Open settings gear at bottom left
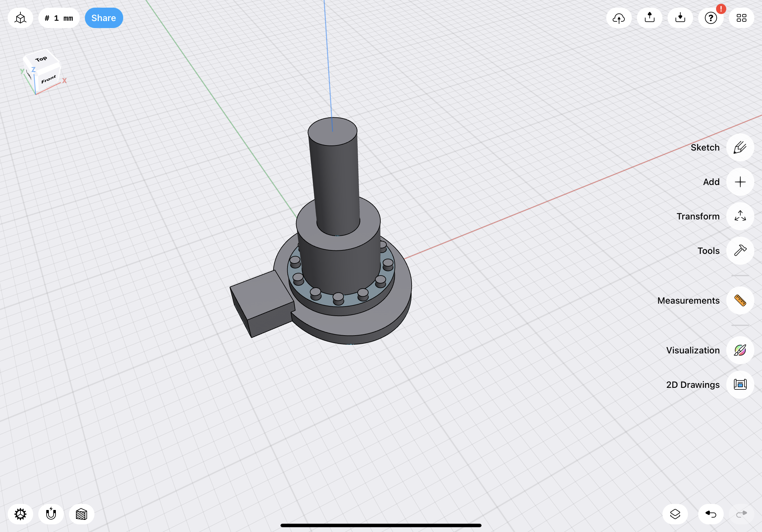Viewport: 762px width, 532px height. [20, 514]
